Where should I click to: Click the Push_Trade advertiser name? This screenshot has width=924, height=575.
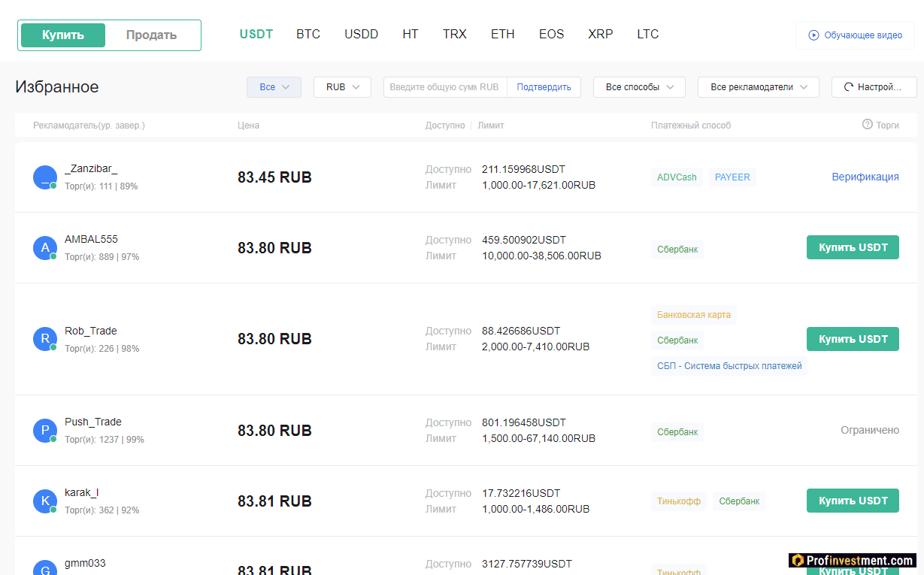93,422
